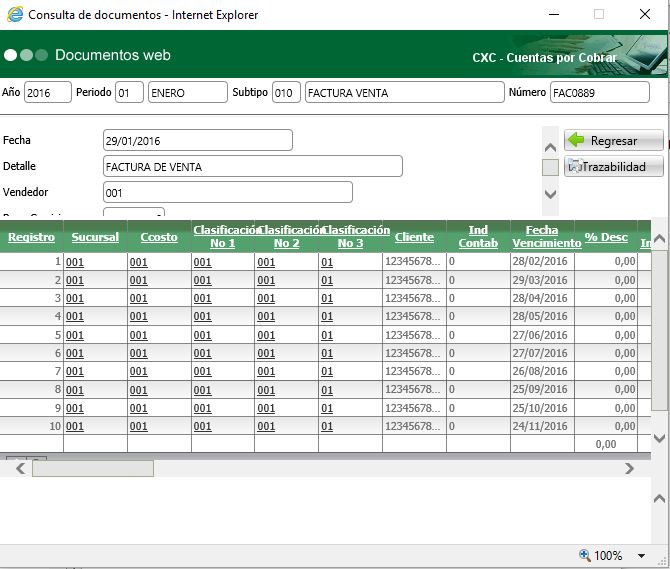Screen dimensions: 670x569
Task: Click the ENERO period name field
Action: 188,92
